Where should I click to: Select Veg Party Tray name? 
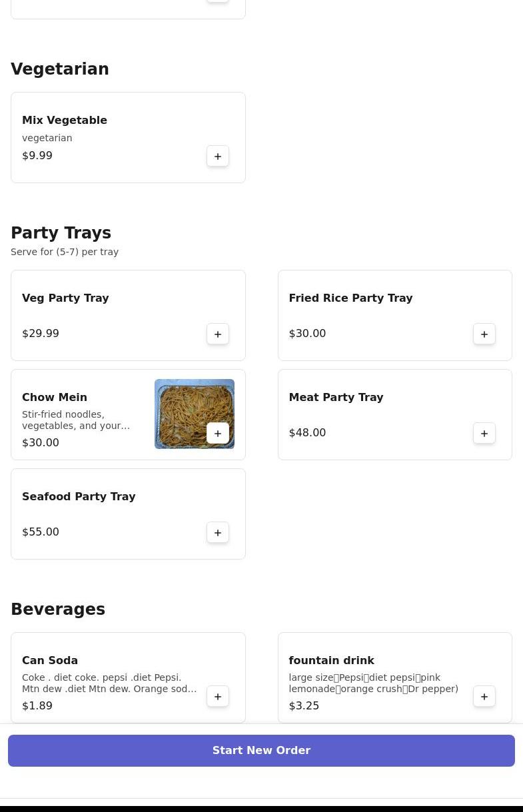point(65,298)
